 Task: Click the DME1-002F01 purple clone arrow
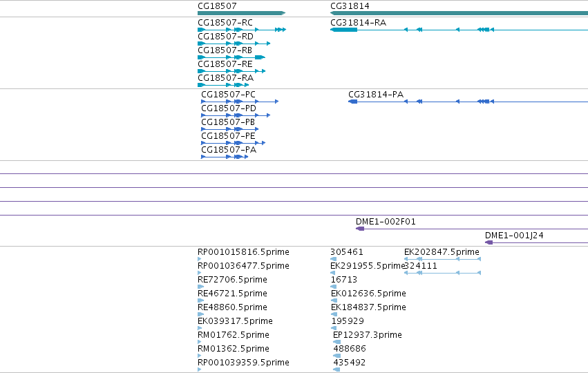472,229
